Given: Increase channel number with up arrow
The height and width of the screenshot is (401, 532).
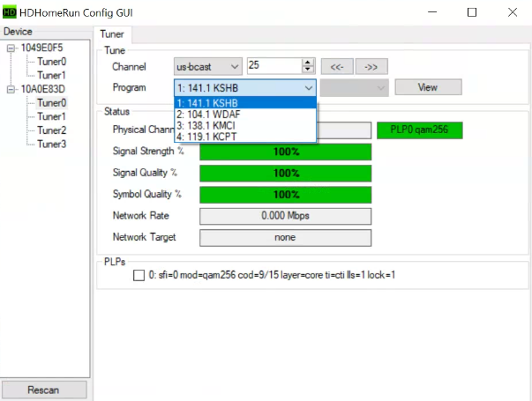Looking at the screenshot, I should [307, 63].
